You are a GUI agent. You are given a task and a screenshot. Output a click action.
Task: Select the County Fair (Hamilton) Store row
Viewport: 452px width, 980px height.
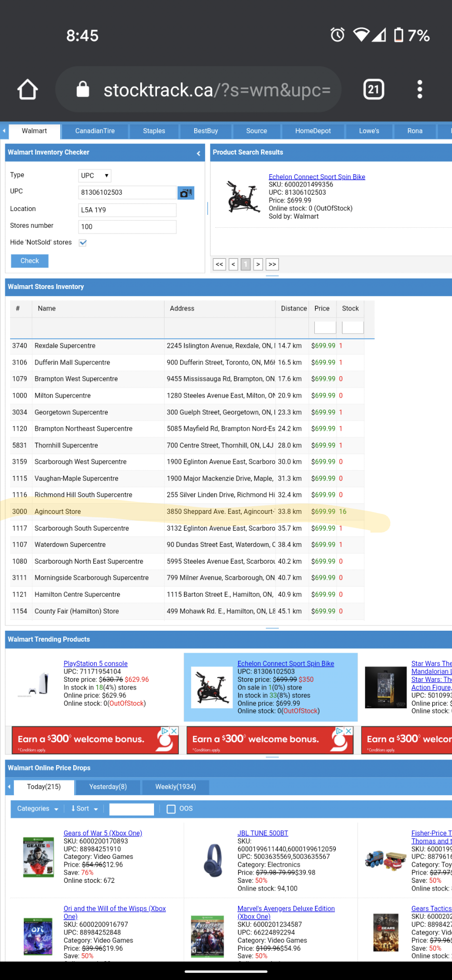point(187,611)
